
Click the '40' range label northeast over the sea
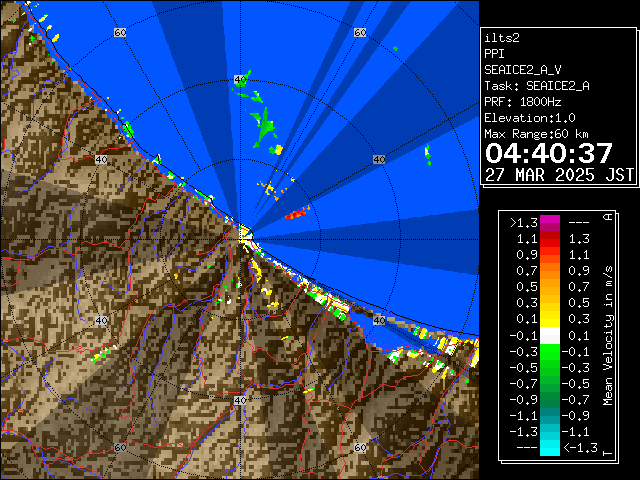tap(379, 160)
